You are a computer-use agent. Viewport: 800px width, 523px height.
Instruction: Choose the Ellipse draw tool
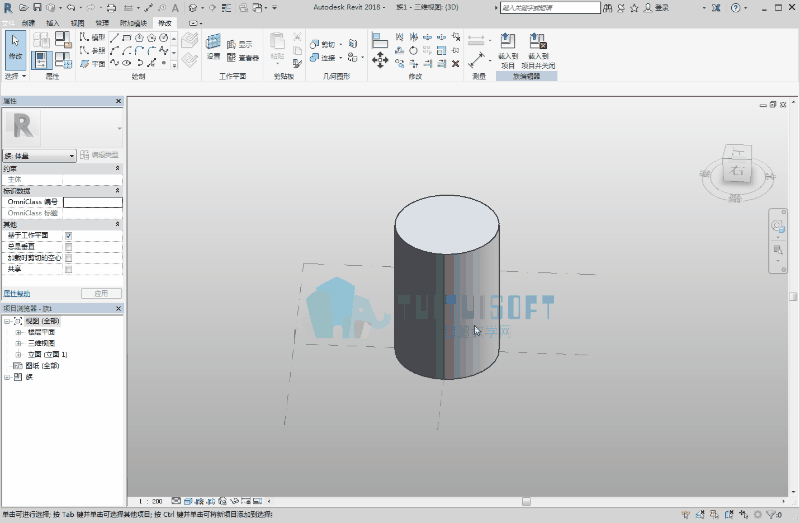[x=127, y=63]
